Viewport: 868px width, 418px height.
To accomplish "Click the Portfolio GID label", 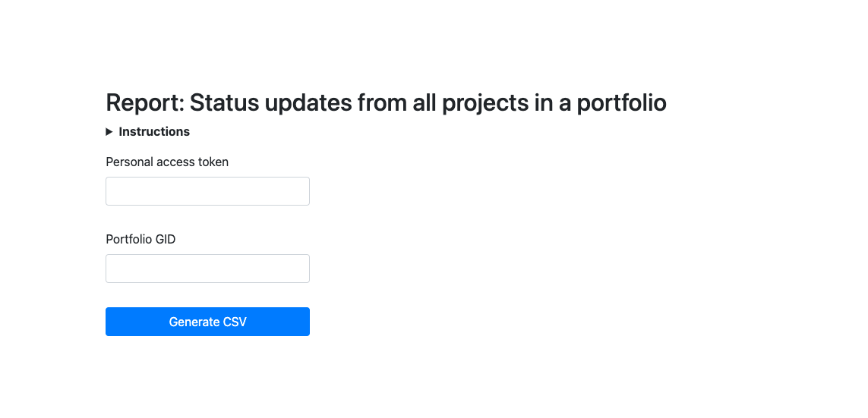I will [140, 240].
